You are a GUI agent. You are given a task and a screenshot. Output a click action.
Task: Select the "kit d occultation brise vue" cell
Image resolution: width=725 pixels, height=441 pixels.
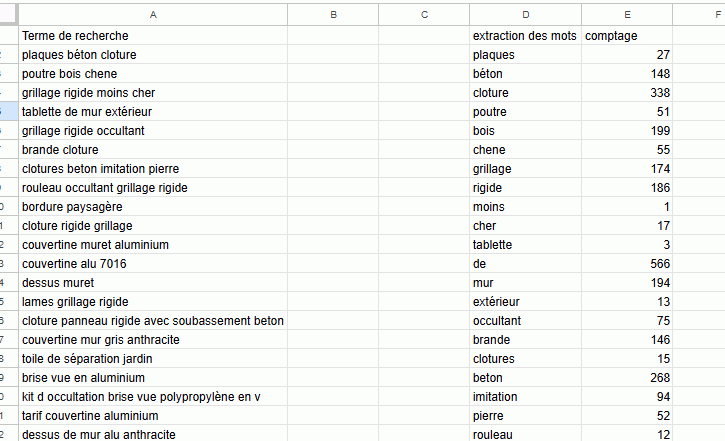pos(152,397)
